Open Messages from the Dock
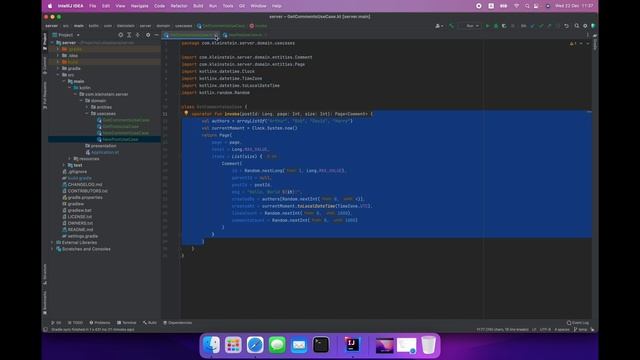The height and width of the screenshot is (360, 640). [x=277, y=345]
